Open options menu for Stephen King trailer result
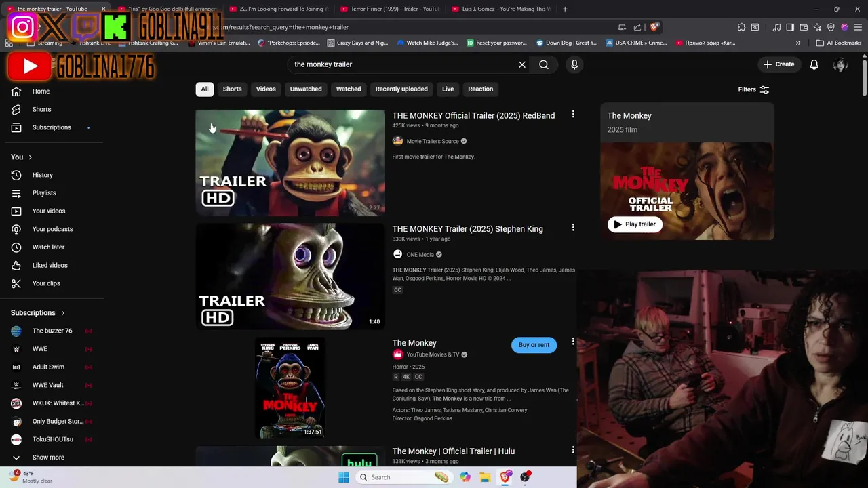 pyautogui.click(x=573, y=228)
